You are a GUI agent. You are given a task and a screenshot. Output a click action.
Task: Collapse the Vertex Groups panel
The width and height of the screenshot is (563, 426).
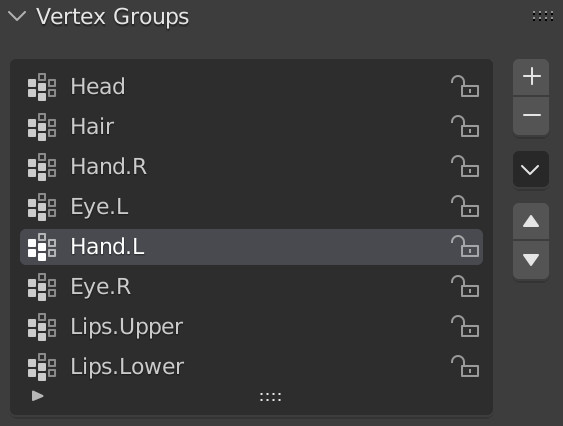(17, 17)
